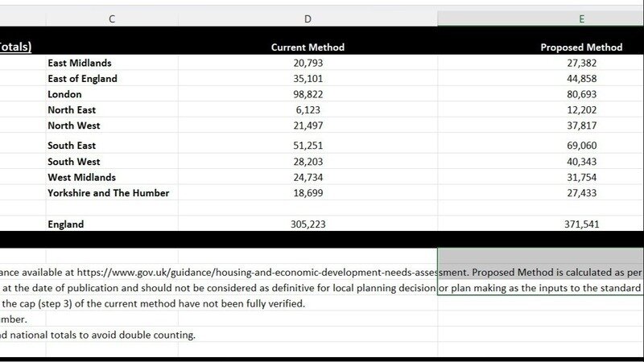Click England total current value 305,223
This screenshot has width=644, height=362.
(x=308, y=224)
